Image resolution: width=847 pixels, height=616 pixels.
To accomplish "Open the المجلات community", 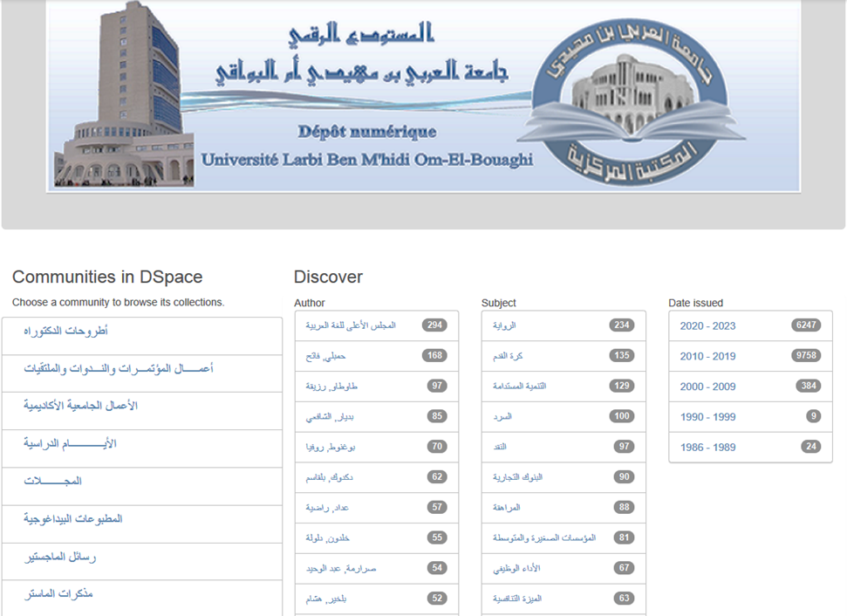I will (52, 481).
